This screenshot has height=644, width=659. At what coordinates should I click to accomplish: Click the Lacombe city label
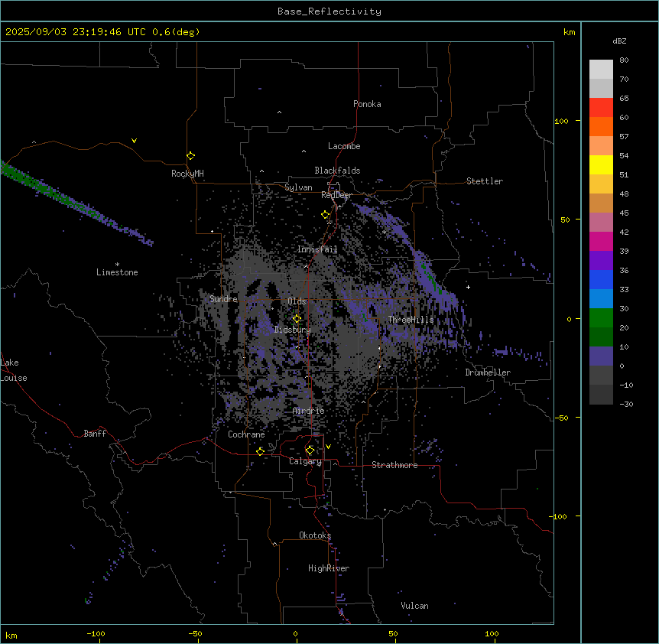click(x=344, y=146)
